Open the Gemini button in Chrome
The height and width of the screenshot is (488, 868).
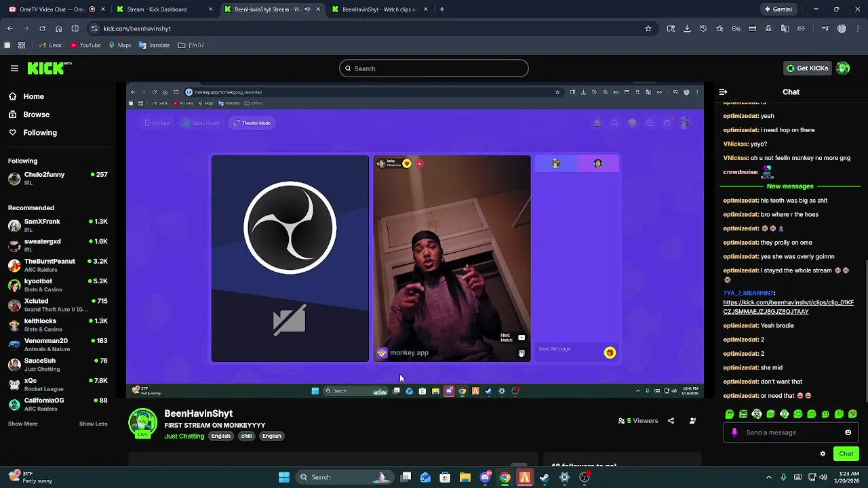(778, 9)
